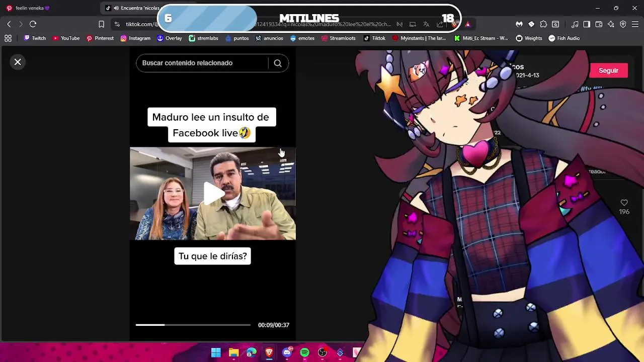Like the video with heart icon
Screen dimensions: 644x362
(624, 203)
